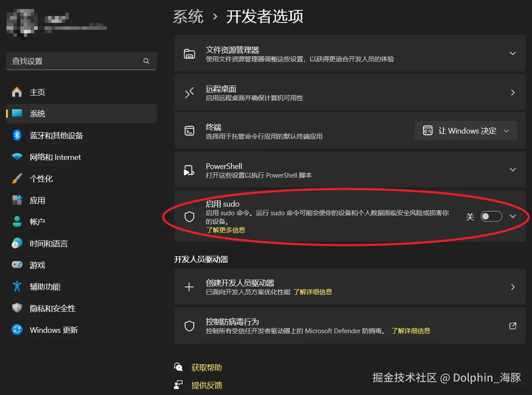Select 帐户 in the sidebar
Screen dimensions: 532x395
[81, 222]
